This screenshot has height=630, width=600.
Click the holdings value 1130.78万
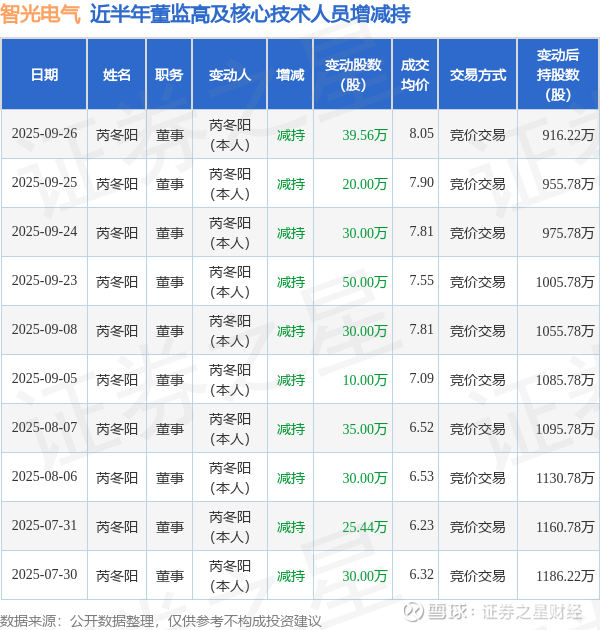(565, 478)
